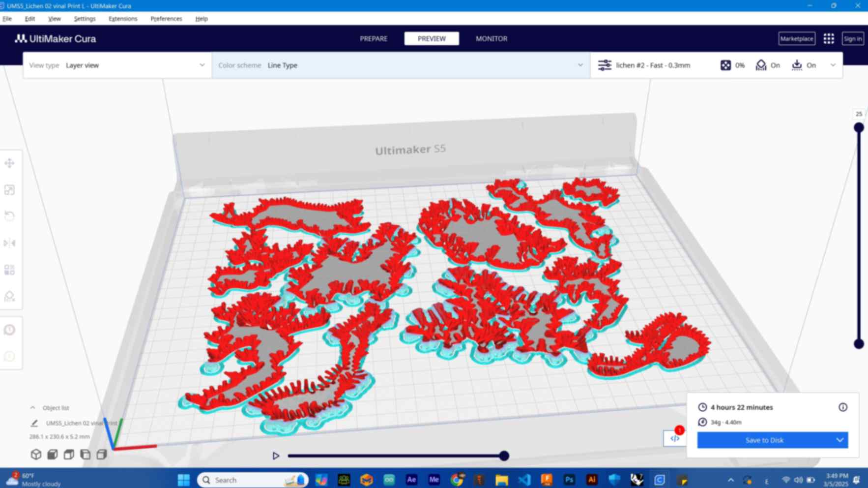Switch to the MONITOR stage
The height and width of the screenshot is (488, 868).
pyautogui.click(x=492, y=38)
